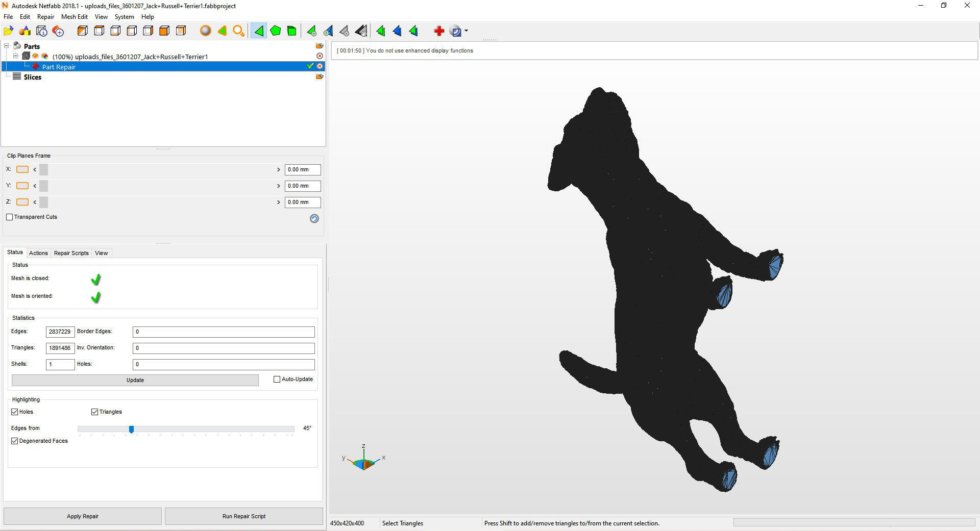The image size is (980, 531).
Task: Click Z clip plane right arrow
Action: click(279, 202)
